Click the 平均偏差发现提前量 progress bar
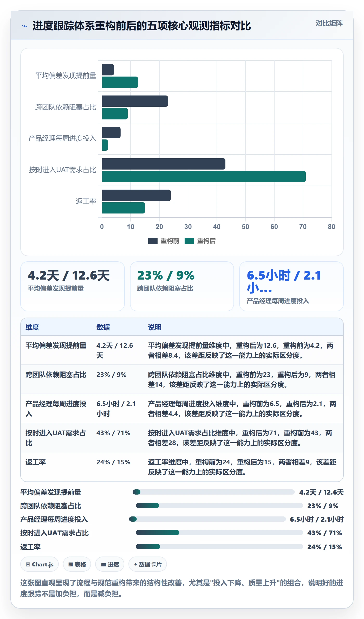 213,492
